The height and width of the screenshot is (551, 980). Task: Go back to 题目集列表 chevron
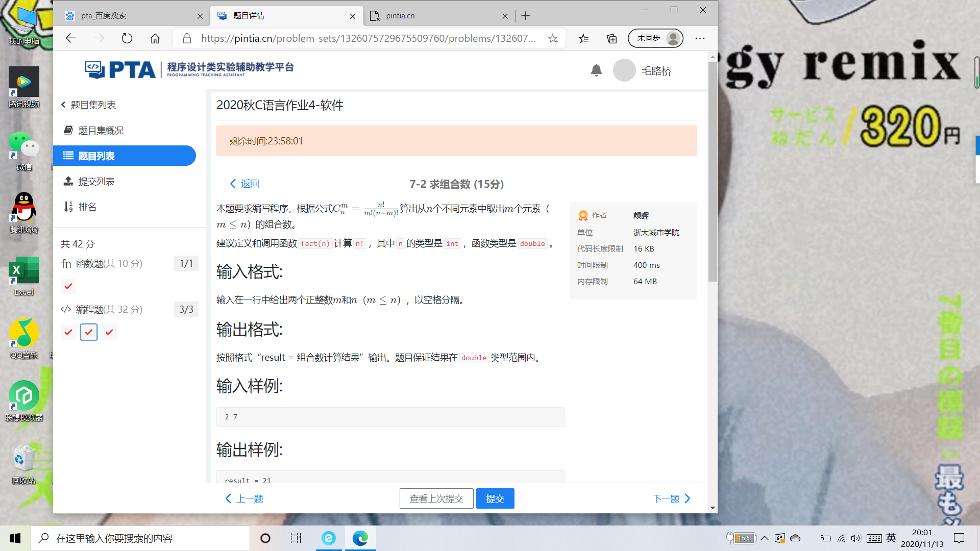(x=64, y=105)
